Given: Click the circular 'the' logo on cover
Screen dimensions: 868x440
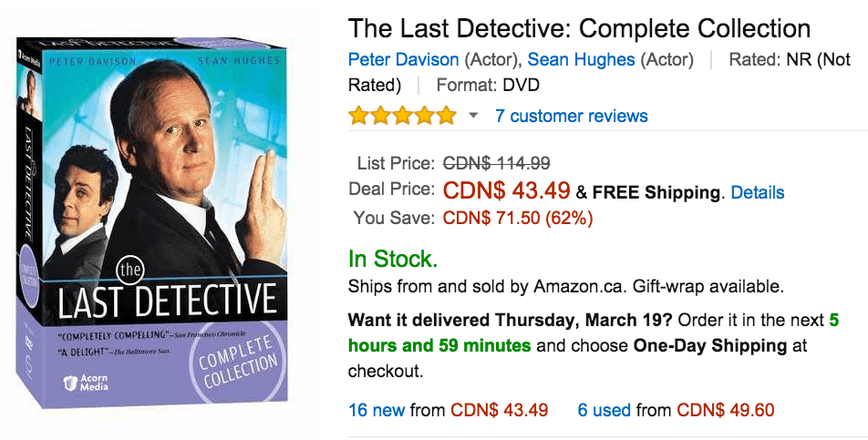Looking at the screenshot, I should pyautogui.click(x=130, y=270).
